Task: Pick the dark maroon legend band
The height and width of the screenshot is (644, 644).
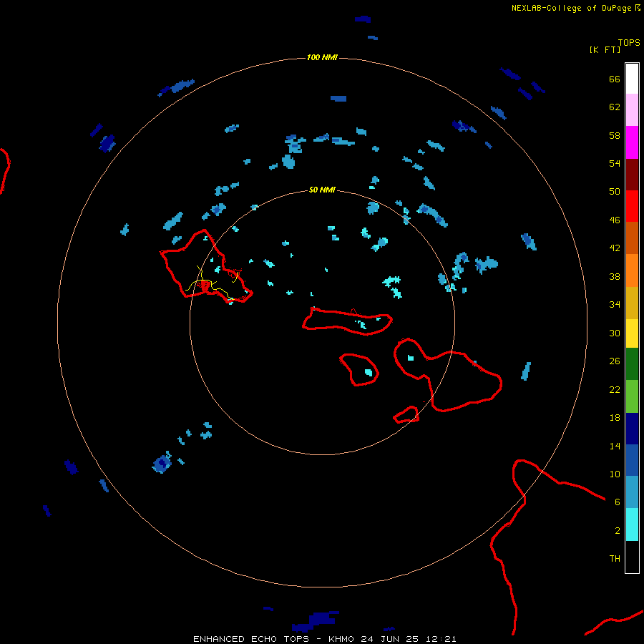Action: (632, 174)
